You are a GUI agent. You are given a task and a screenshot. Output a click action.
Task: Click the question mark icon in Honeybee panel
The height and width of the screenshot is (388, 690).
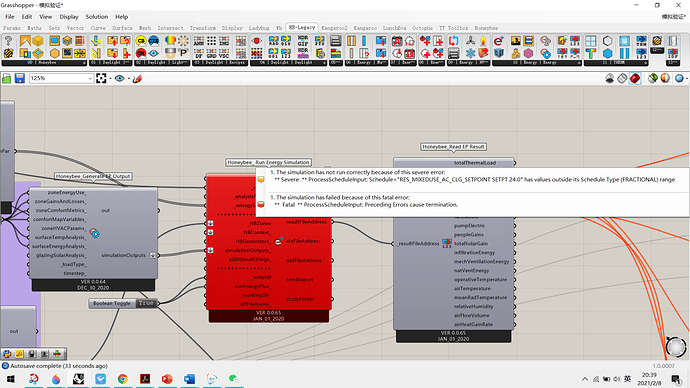8,41
